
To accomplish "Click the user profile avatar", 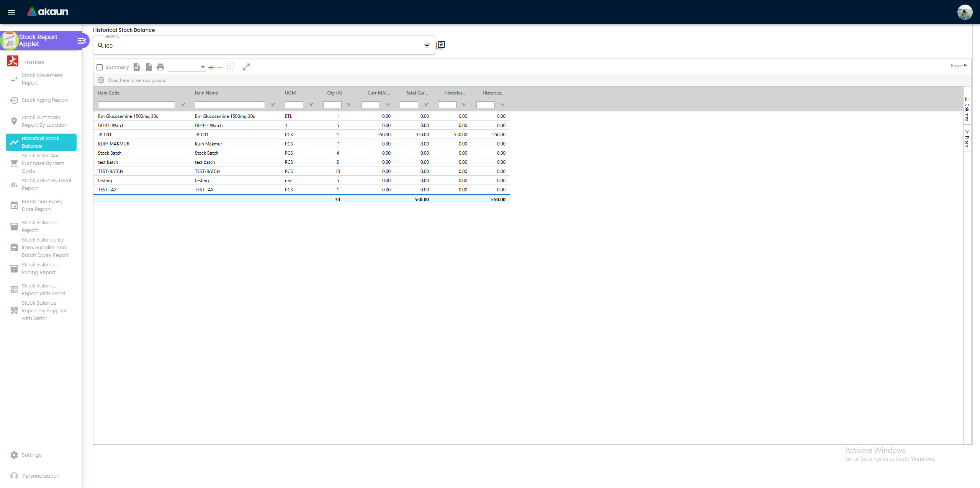I will tap(964, 12).
